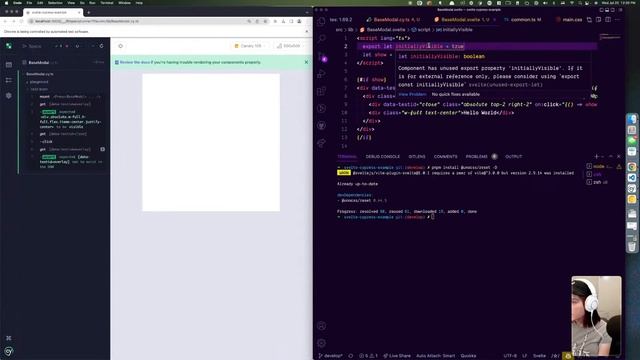Open Manage gear in activity bar
Screen dimensions: 640x360
pos(322,343)
